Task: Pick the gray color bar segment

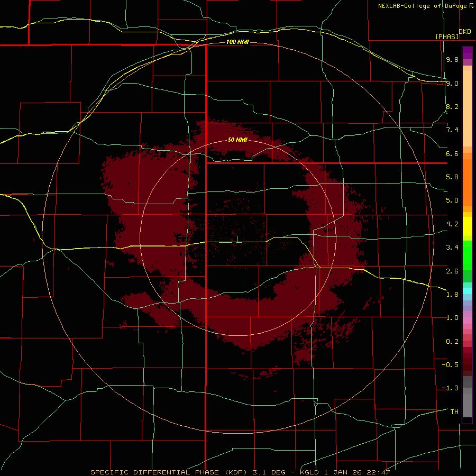Action: pos(467,406)
